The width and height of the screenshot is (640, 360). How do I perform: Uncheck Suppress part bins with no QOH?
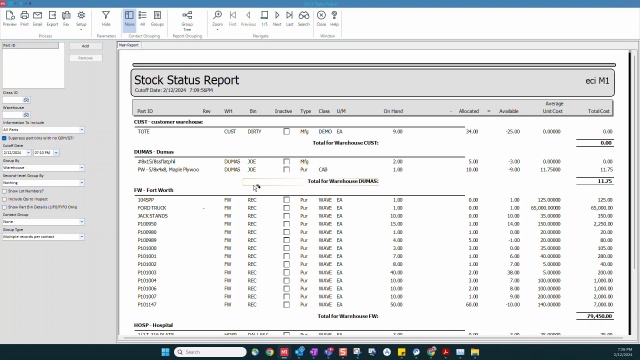pyautogui.click(x=4, y=138)
